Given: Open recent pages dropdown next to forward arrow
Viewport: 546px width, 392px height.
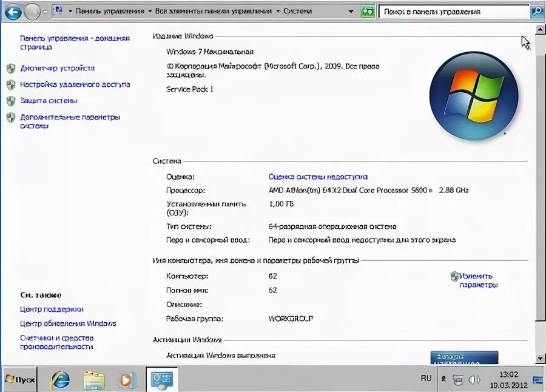Looking at the screenshot, I should tap(45, 12).
